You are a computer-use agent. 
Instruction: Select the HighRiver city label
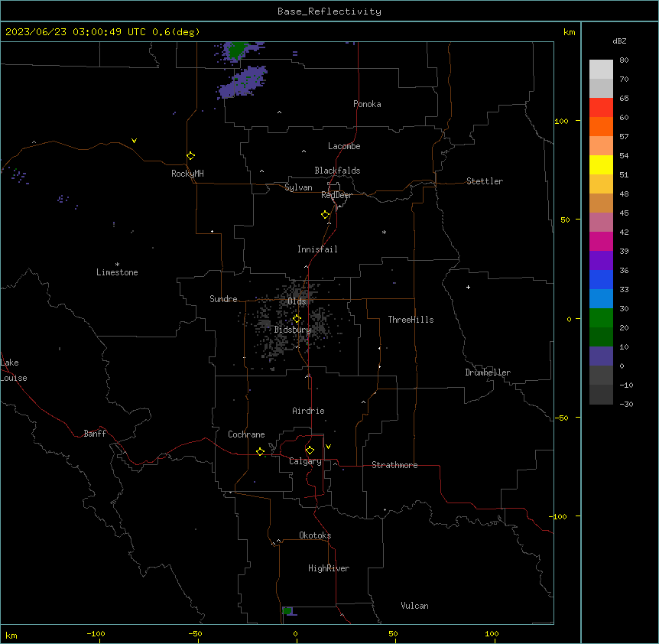(329, 568)
